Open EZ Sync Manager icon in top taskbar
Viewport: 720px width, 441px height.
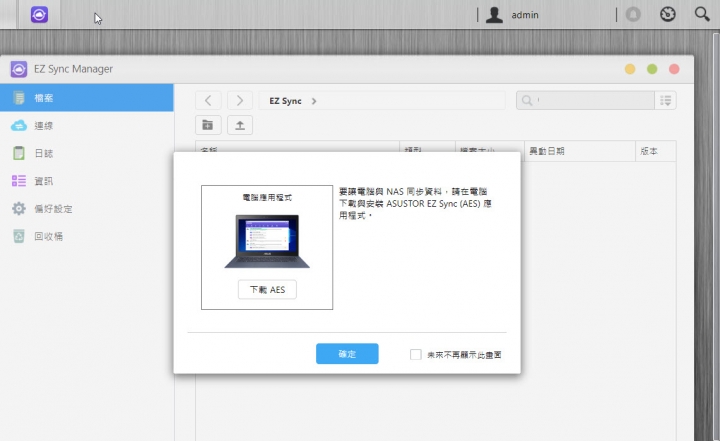tap(39, 15)
